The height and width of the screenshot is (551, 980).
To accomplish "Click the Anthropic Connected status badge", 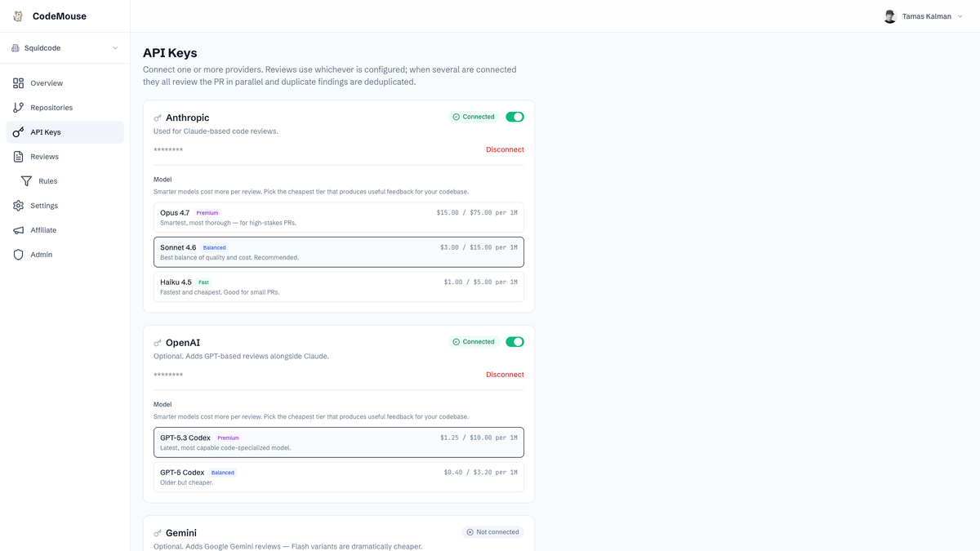I will [x=474, y=117].
